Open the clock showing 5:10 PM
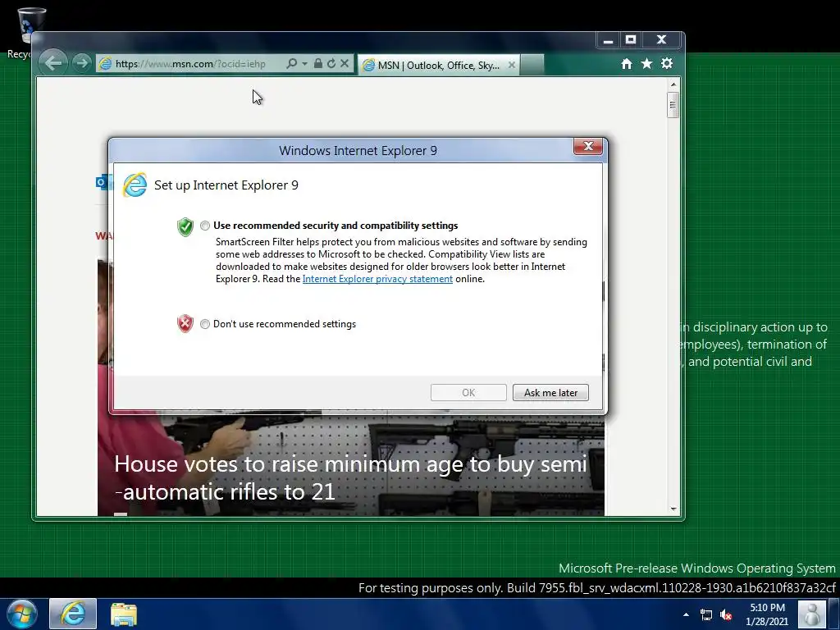Image resolution: width=840 pixels, height=630 pixels. tap(767, 614)
